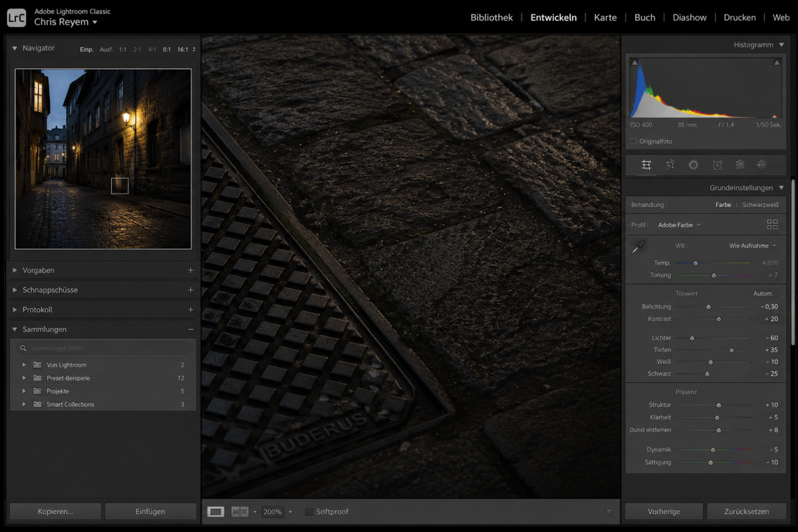Expand the Vorgaben panel

(x=15, y=270)
